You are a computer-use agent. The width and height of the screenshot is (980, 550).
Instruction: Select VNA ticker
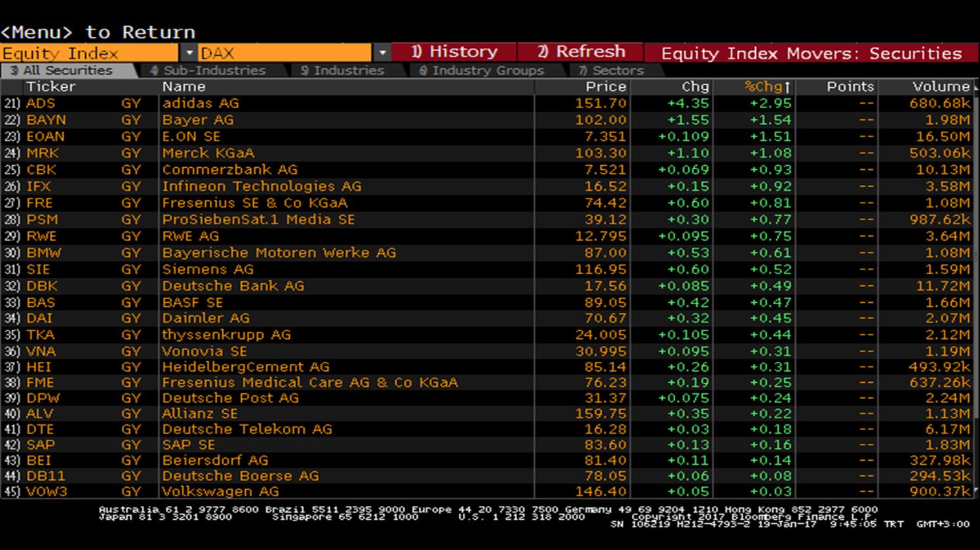41,351
